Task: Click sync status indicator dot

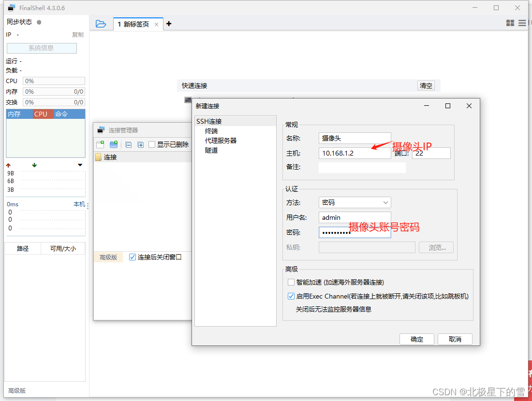Action: [39, 22]
